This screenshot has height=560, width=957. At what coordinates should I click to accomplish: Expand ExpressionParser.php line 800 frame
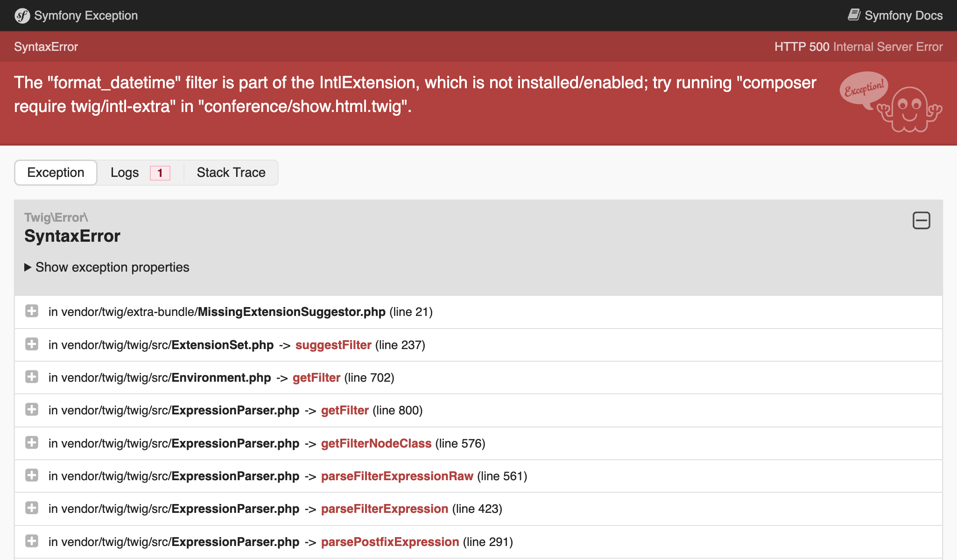click(x=32, y=410)
